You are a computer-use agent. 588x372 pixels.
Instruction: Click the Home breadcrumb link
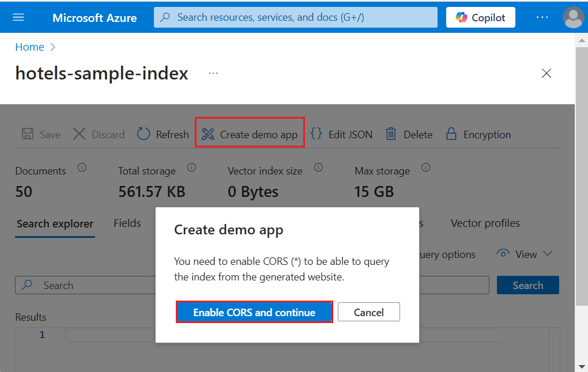point(29,47)
